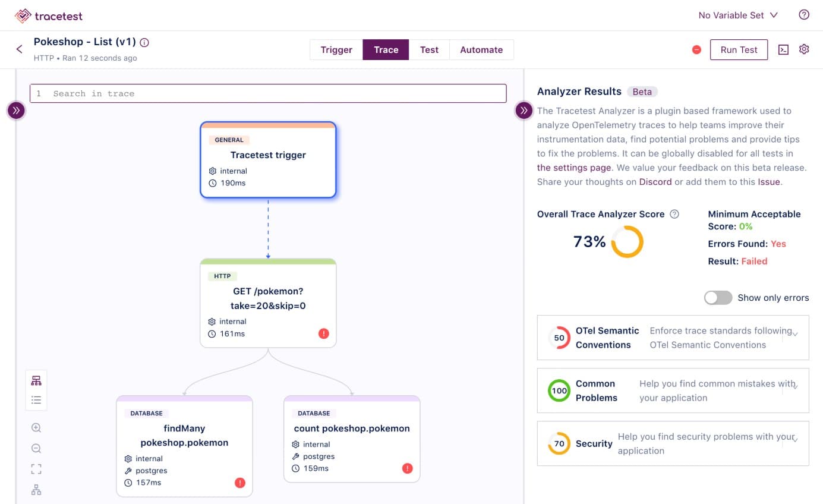Open the test info icon beside Pokeshop - List (v1)
The width and height of the screenshot is (823, 504).
coord(144,43)
